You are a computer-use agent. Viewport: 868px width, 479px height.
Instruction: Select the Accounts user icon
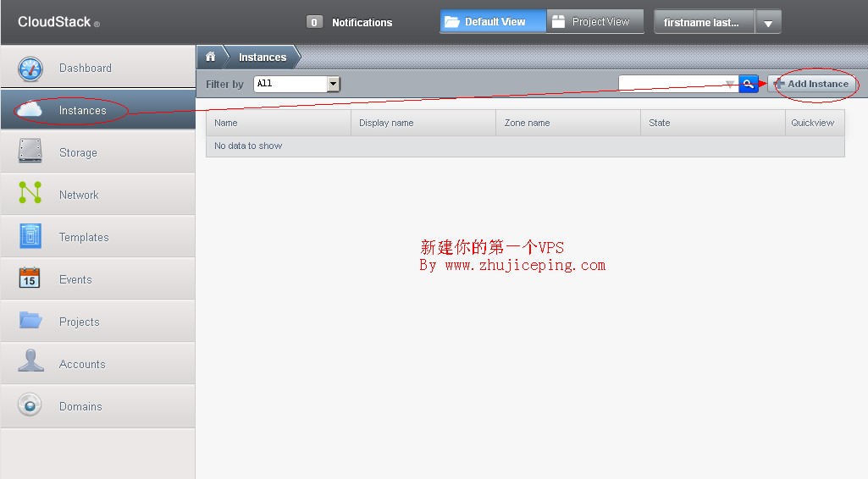pos(30,362)
